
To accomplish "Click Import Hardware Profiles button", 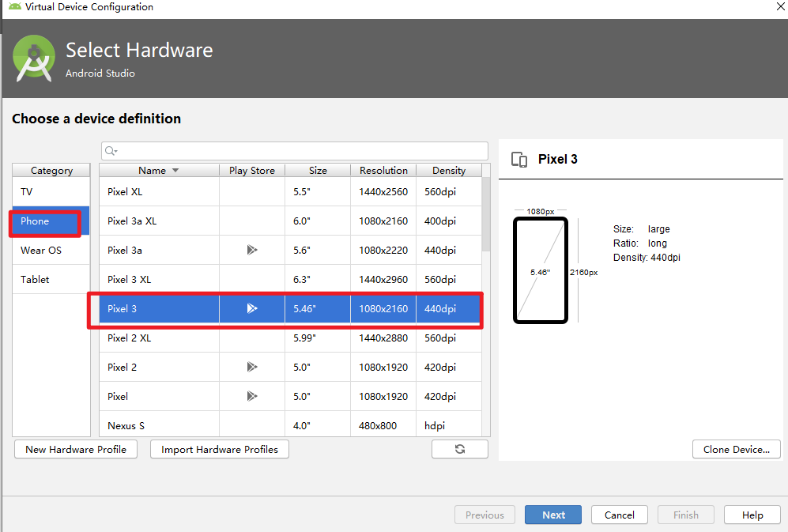I will click(x=220, y=449).
